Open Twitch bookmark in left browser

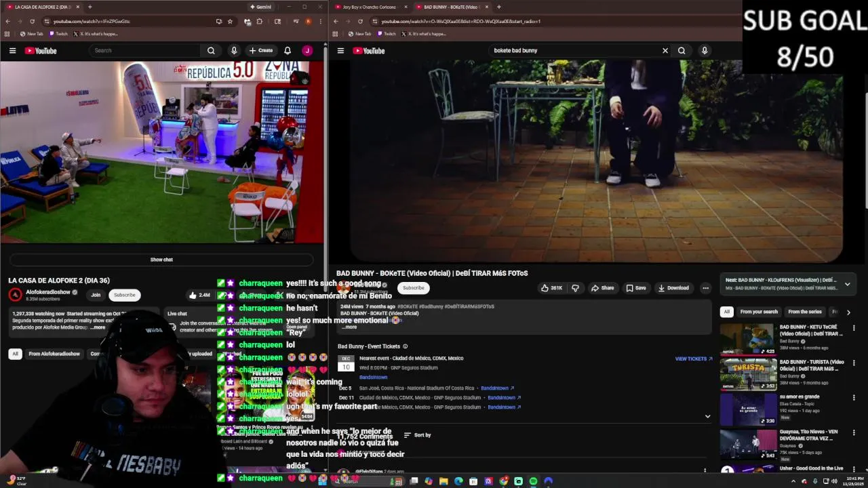pos(58,34)
